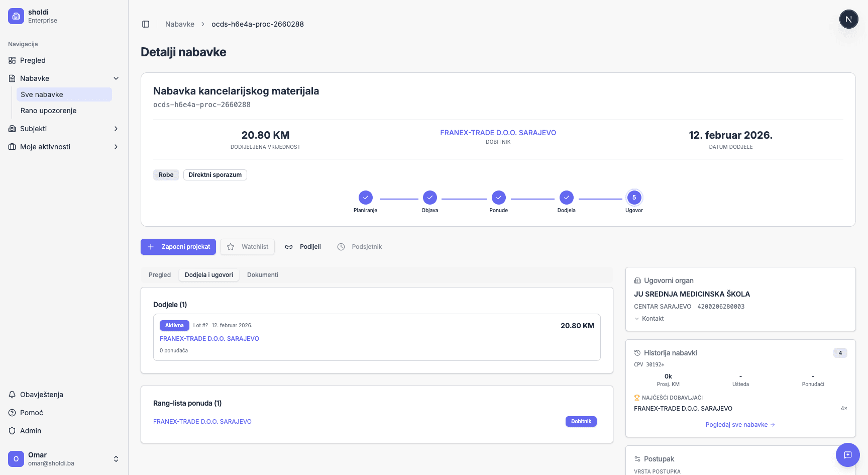This screenshot has width=868, height=475.
Task: Share the procurement via the Podijeli link icon
Action: tap(289, 246)
